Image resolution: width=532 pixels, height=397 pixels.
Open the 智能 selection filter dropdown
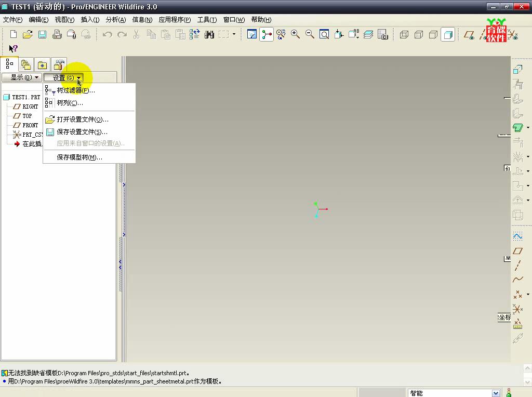496,393
